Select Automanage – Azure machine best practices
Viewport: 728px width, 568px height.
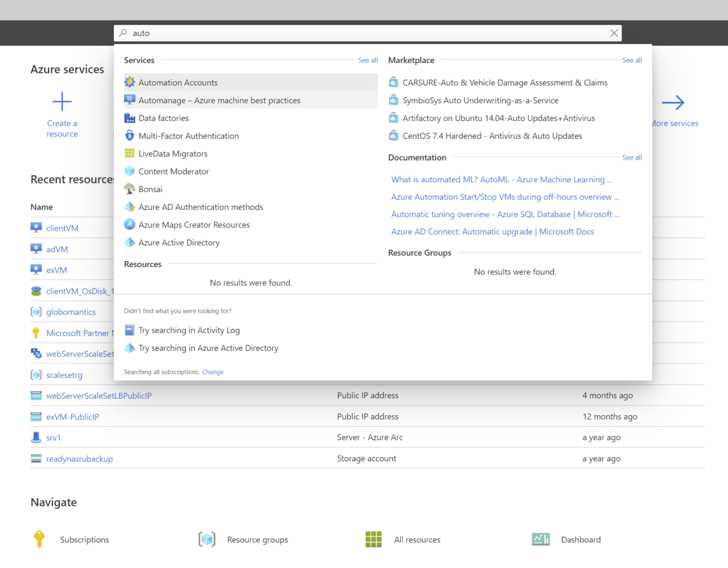[251, 100]
